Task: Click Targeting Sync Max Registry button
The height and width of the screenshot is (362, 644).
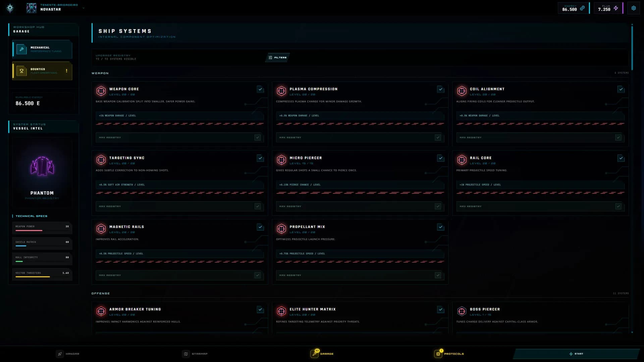Action: 180,206
